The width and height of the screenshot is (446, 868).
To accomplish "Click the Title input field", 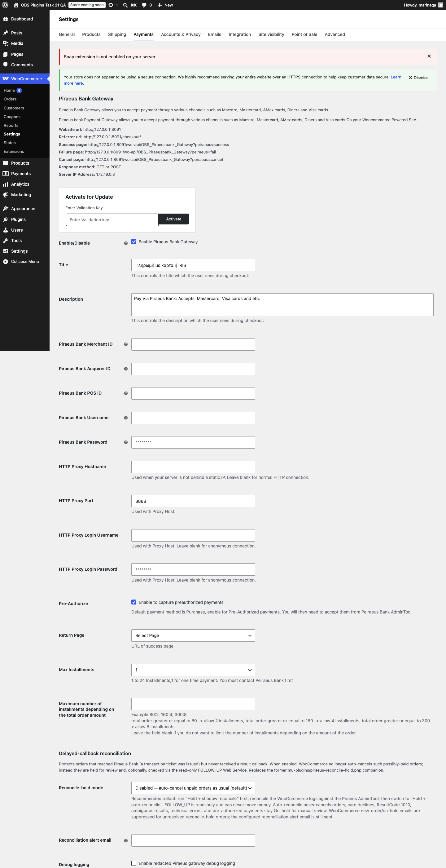I will coord(193,265).
